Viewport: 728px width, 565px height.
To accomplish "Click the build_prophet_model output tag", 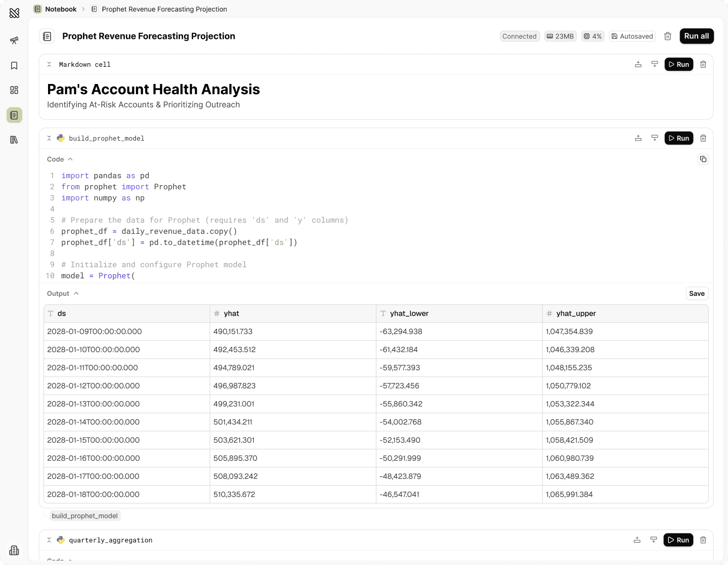I will coord(85,516).
